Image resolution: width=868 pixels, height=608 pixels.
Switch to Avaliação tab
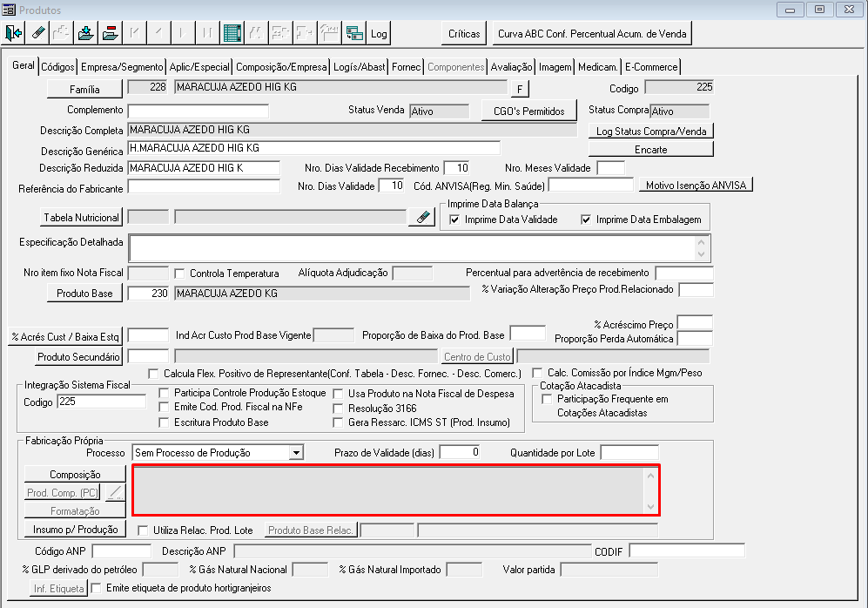(511, 67)
